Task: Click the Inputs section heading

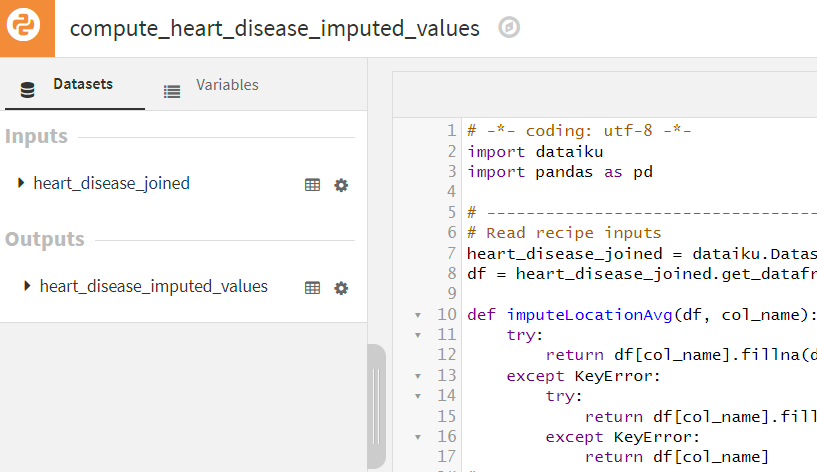Action: [36, 136]
